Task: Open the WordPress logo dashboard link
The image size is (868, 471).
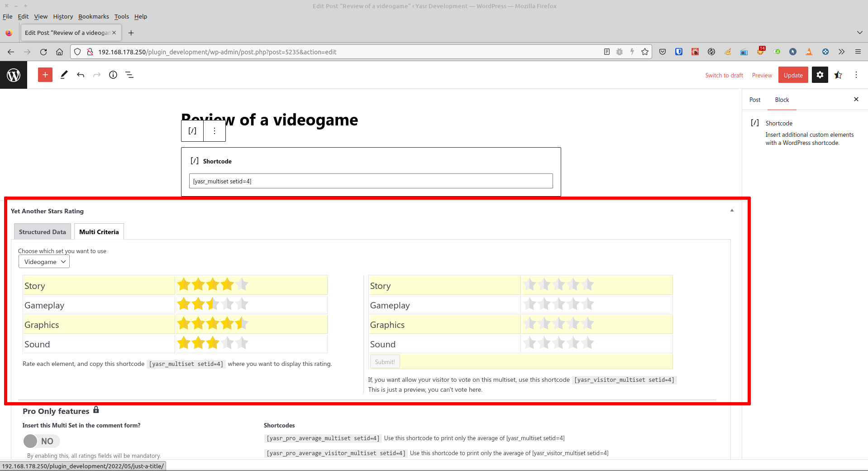Action: pyautogui.click(x=14, y=75)
